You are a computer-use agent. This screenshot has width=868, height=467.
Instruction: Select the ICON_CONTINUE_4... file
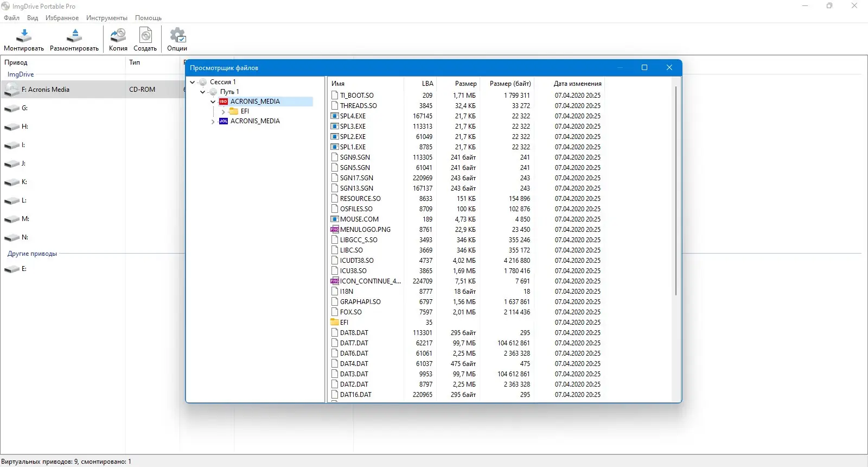[x=371, y=281]
